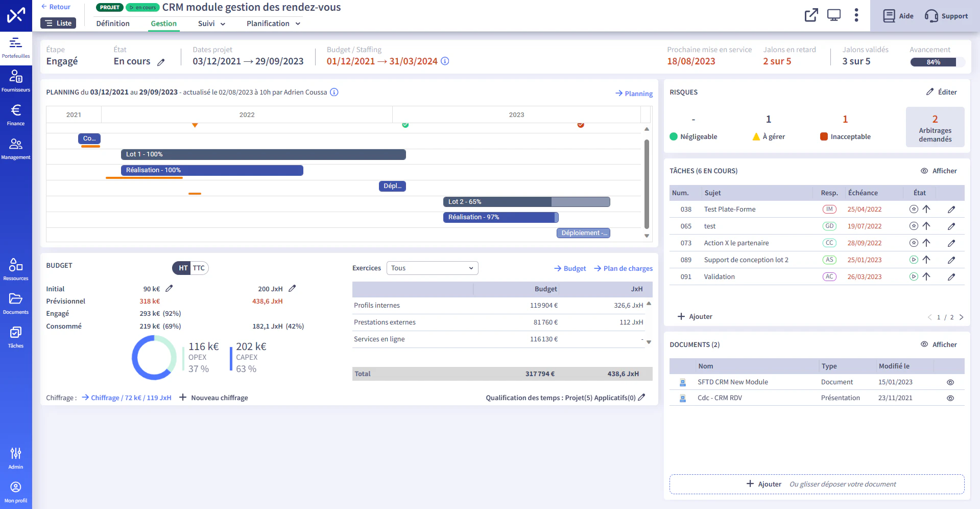980x509 pixels.
Task: View the SFTD CRM New Module document
Action: tap(950, 382)
